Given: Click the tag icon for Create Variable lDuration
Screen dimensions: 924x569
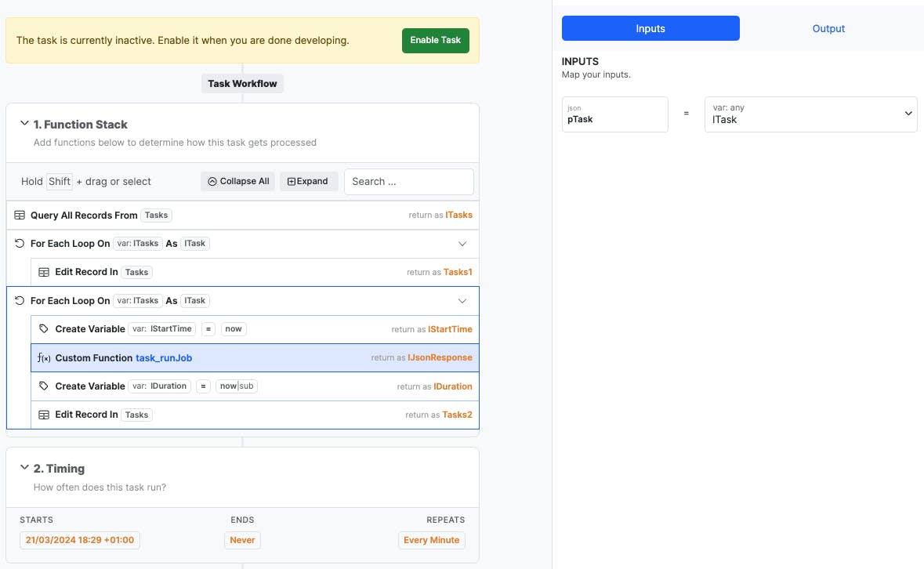Looking at the screenshot, I should pos(45,386).
